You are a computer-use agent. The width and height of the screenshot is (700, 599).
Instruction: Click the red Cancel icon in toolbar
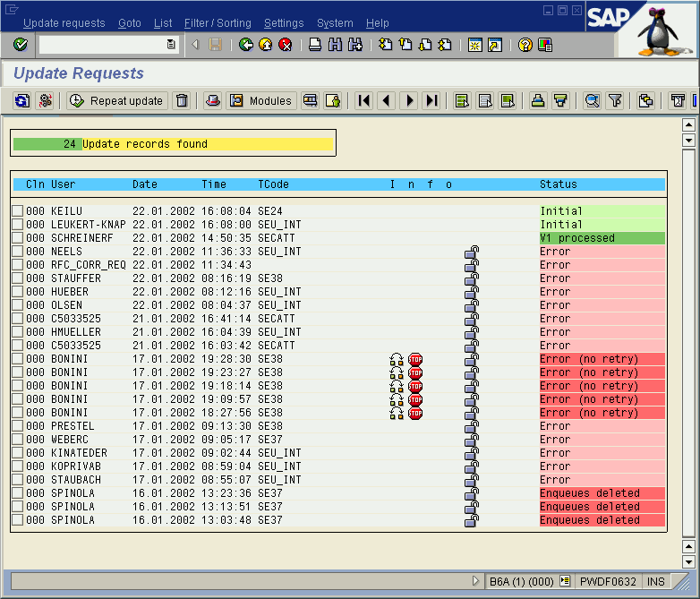tap(285, 45)
